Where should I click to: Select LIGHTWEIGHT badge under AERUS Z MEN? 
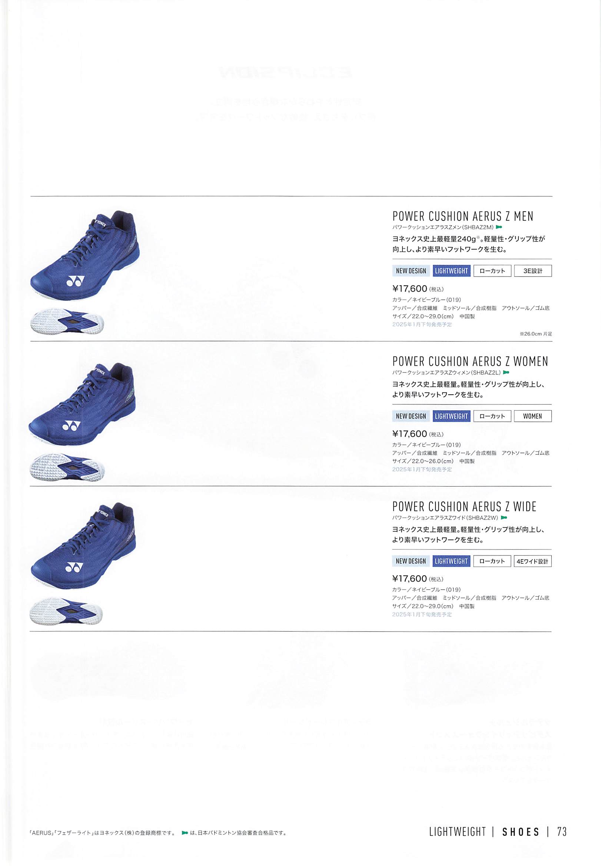[x=452, y=271]
